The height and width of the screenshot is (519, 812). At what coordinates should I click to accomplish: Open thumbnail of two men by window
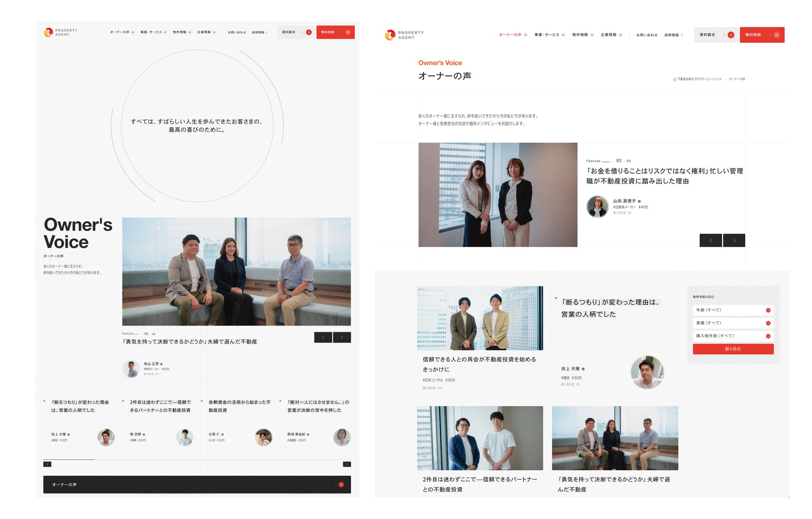(480, 438)
